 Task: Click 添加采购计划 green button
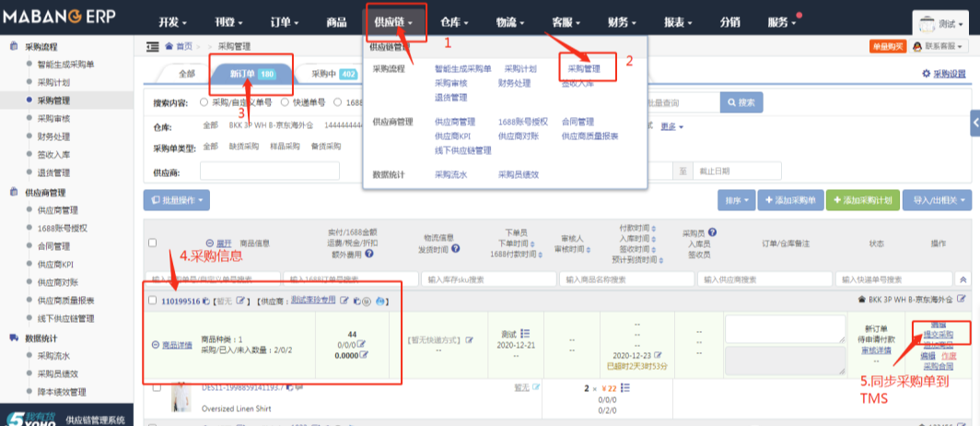(x=863, y=201)
